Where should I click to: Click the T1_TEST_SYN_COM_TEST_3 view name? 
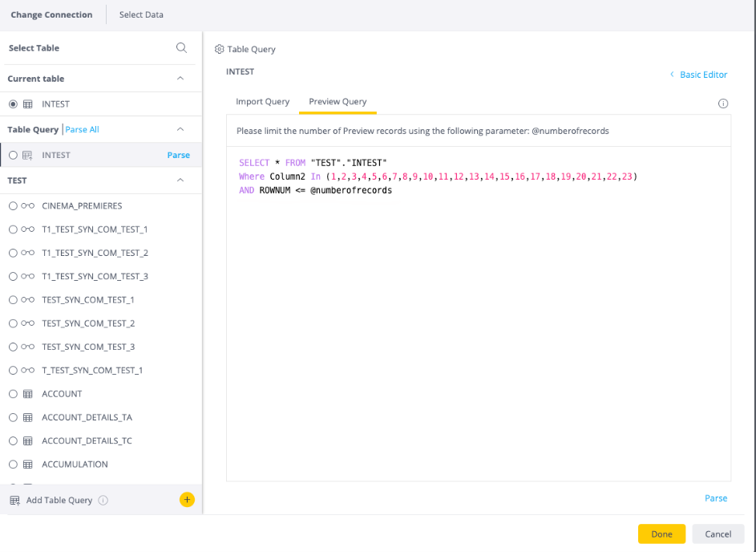(95, 277)
